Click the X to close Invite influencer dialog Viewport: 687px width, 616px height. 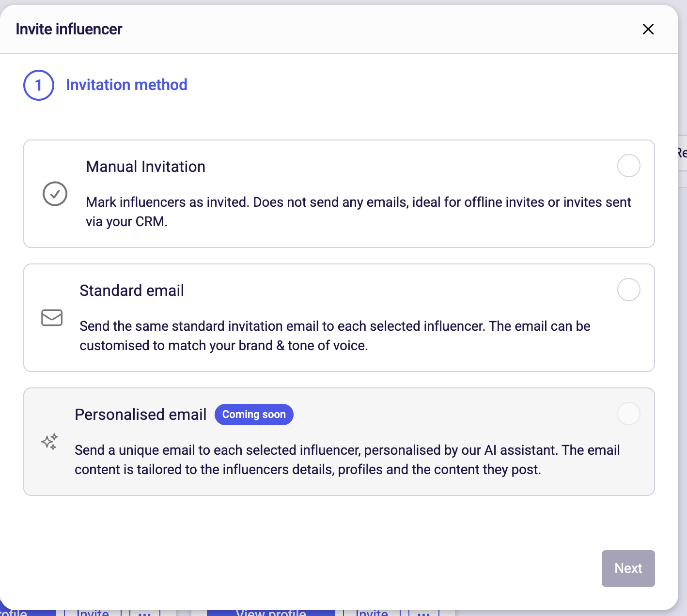pyautogui.click(x=648, y=29)
